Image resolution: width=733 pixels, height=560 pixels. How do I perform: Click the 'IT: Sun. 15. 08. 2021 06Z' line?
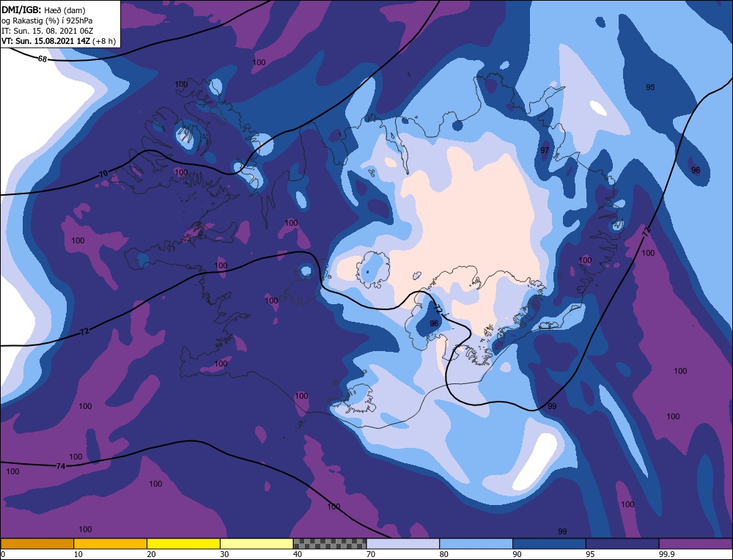point(48,31)
